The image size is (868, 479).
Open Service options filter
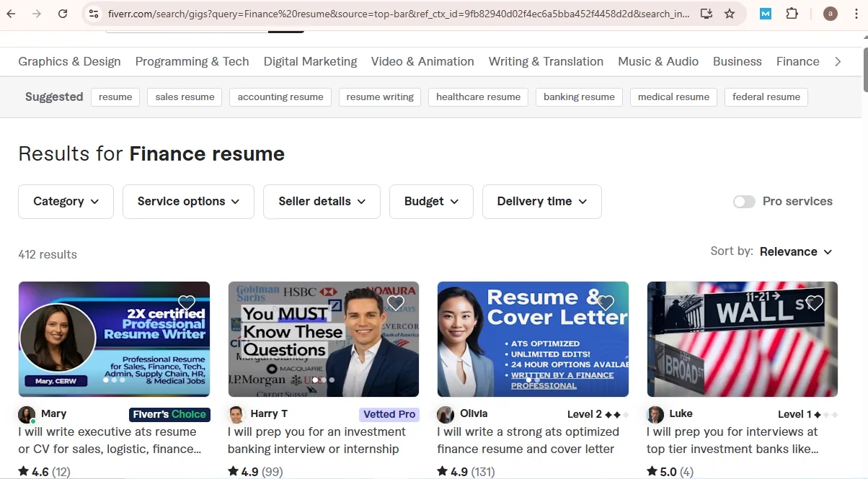pos(188,202)
